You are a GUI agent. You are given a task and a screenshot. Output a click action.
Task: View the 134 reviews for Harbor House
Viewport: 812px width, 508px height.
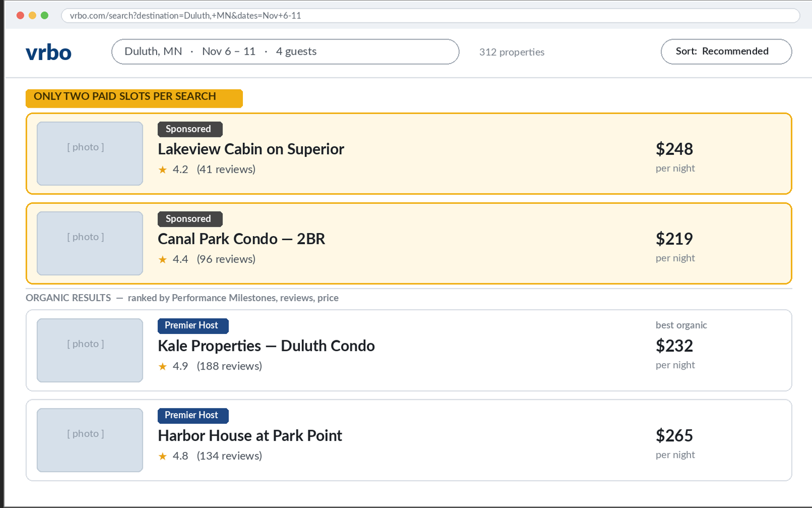coord(230,456)
